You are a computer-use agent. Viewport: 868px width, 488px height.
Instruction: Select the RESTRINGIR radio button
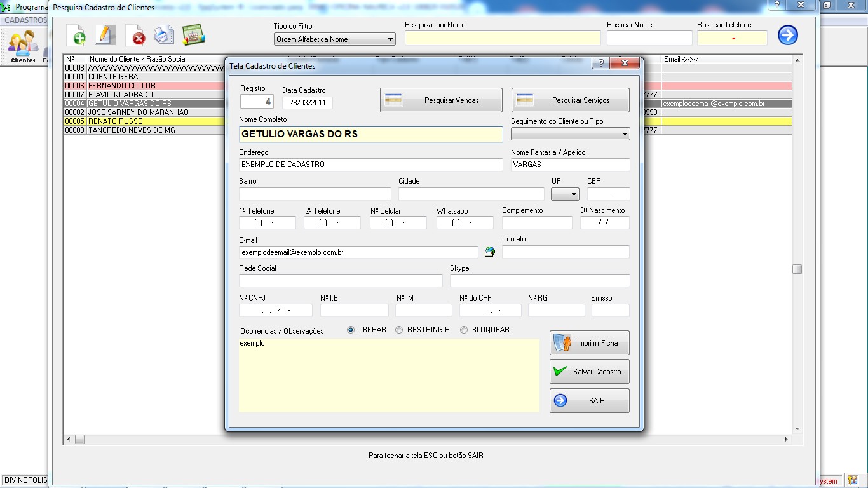coord(399,330)
